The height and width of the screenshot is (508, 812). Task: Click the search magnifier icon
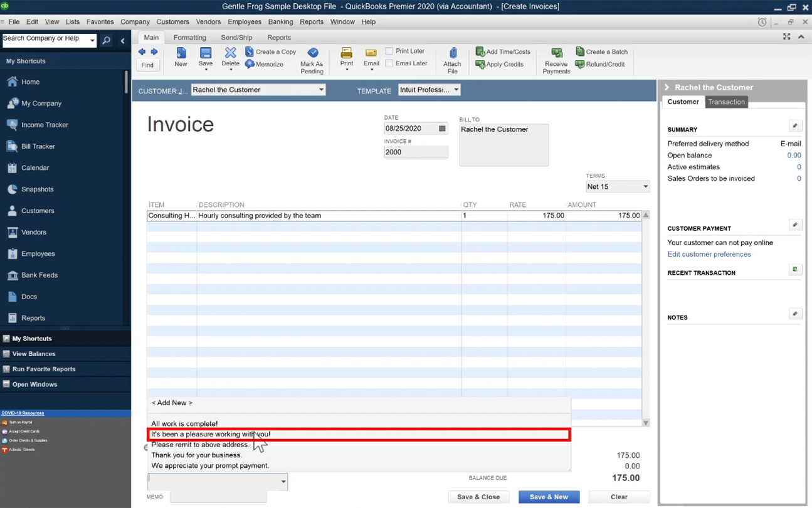coord(107,41)
